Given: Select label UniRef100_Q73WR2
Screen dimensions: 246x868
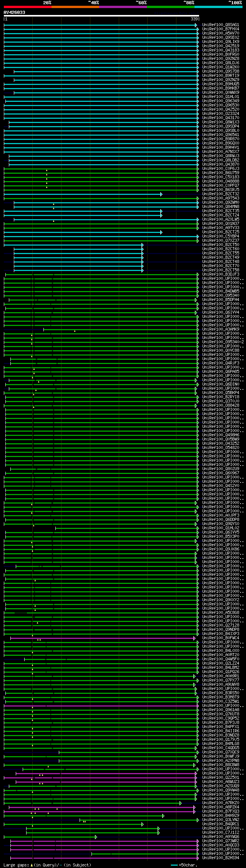Looking at the screenshot, I should [x=221, y=841].
